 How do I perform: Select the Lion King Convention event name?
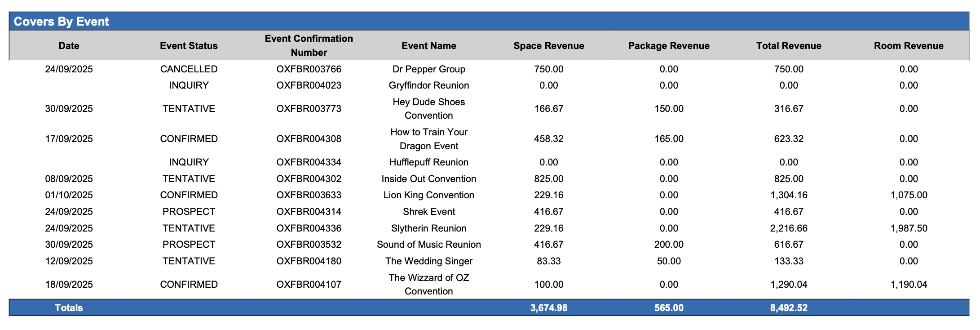tap(428, 195)
